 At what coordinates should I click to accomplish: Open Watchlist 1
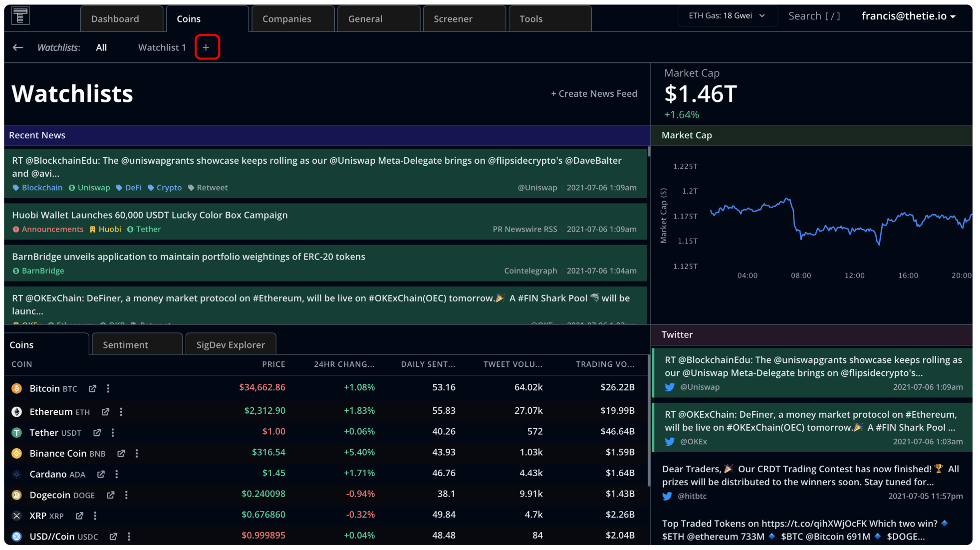click(162, 47)
